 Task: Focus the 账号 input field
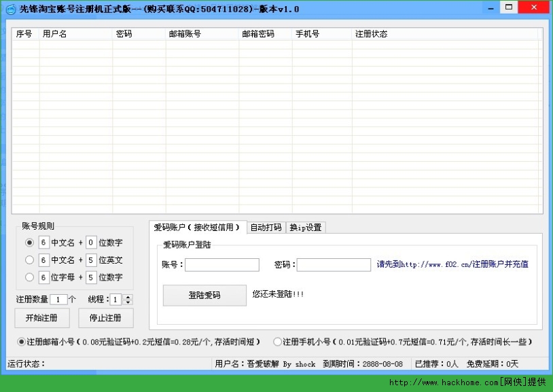click(222, 265)
